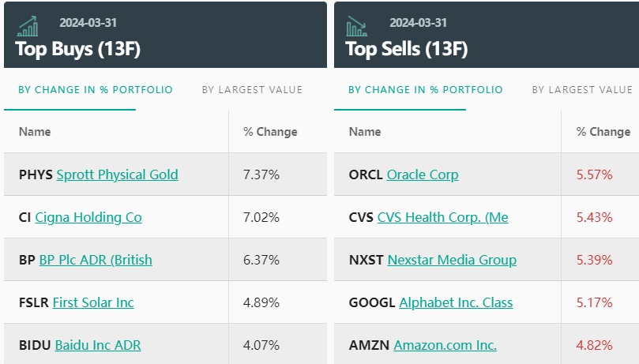Screen dimensions: 639x364
Task: Open the First Solar Inc link
Action: point(93,302)
